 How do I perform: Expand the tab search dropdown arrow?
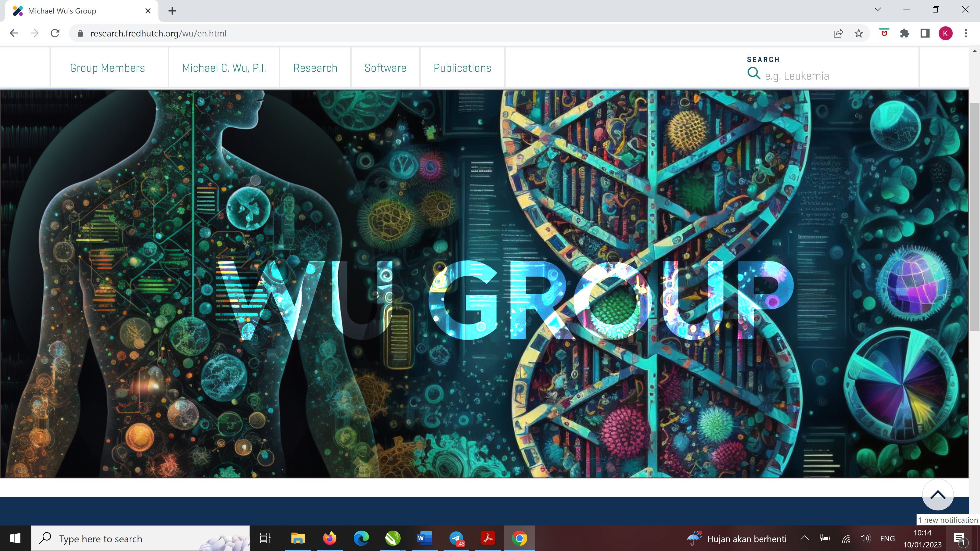878,9
